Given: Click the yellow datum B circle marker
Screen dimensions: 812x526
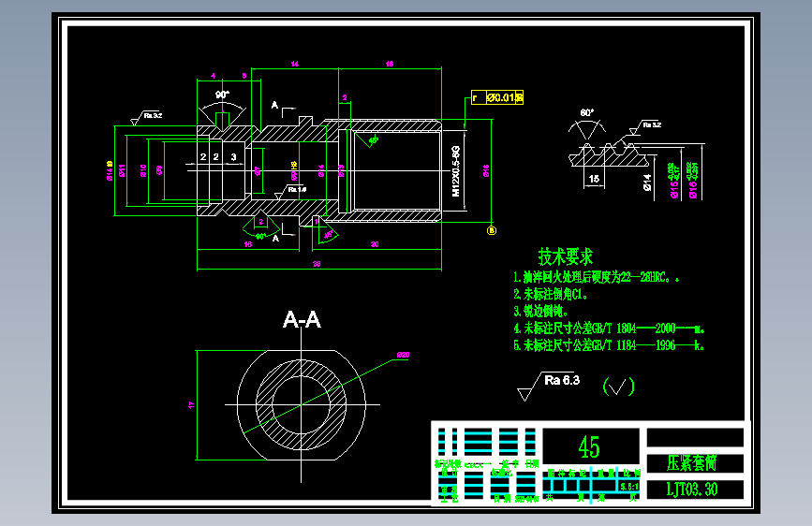Looking at the screenshot, I should coord(492,230).
